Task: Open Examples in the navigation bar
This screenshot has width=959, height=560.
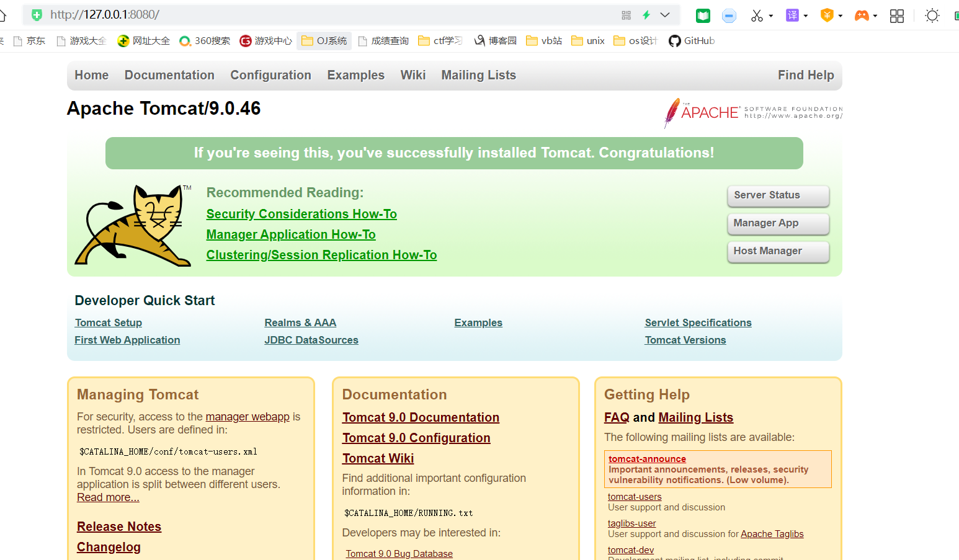Action: pyautogui.click(x=356, y=75)
